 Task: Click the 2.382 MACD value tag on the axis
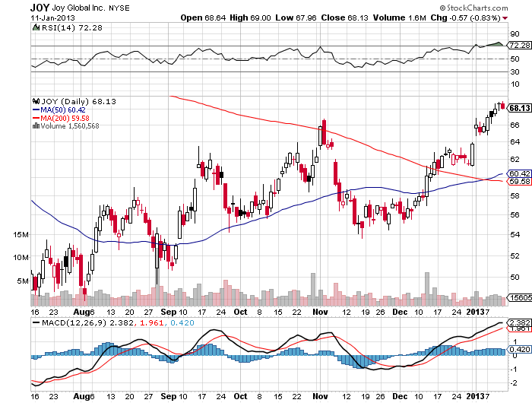click(x=519, y=322)
